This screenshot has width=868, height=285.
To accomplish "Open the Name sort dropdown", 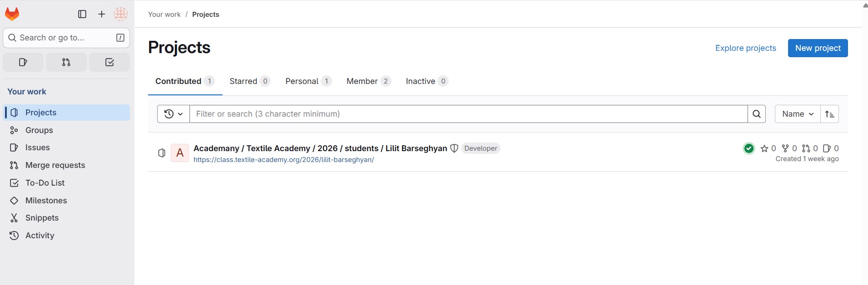I will (798, 114).
